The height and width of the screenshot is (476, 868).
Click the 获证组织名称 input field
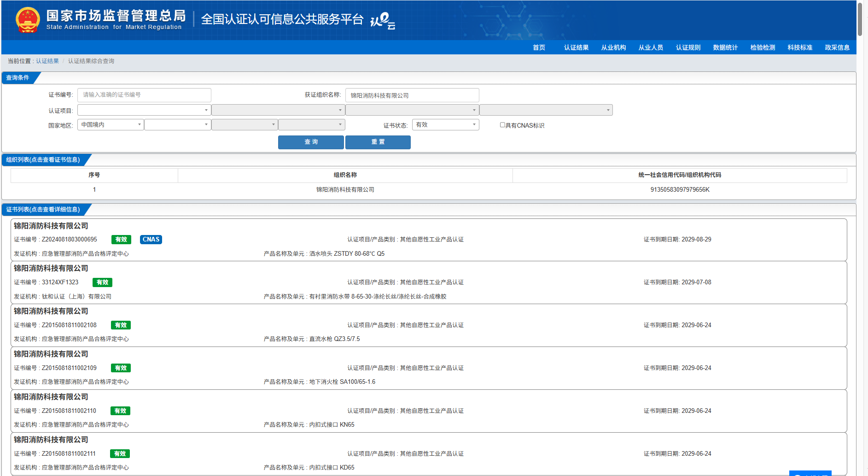(x=412, y=95)
